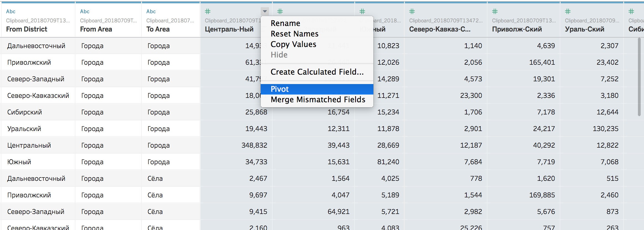The width and height of the screenshot is (644, 230).
Task: Select Copy Values from the menu
Action: (x=293, y=44)
